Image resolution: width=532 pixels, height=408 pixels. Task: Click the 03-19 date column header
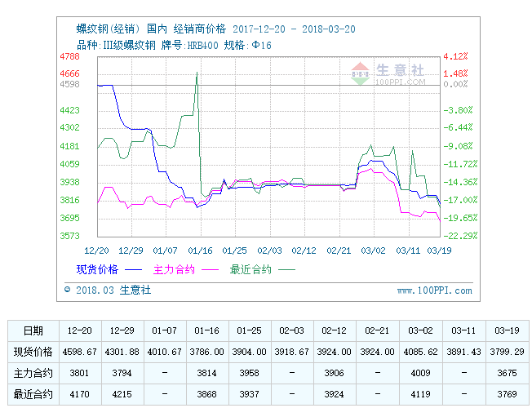(x=505, y=330)
